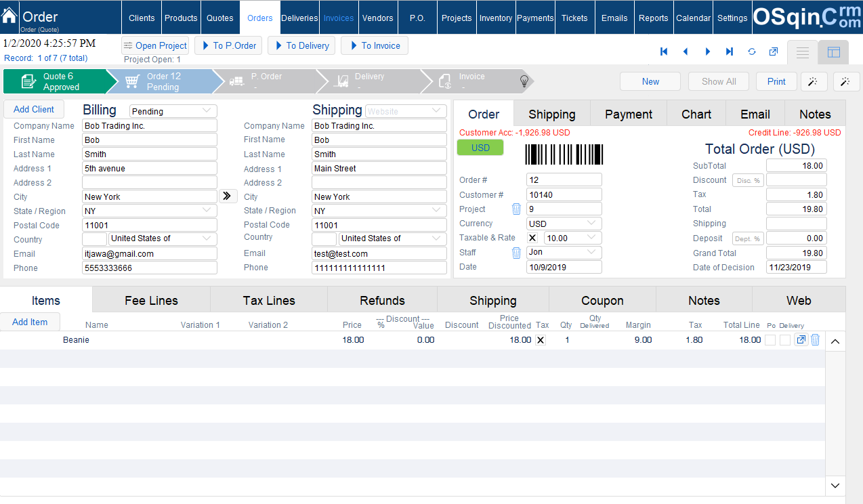
Task: Click the second magic wand button
Action: [x=846, y=81]
